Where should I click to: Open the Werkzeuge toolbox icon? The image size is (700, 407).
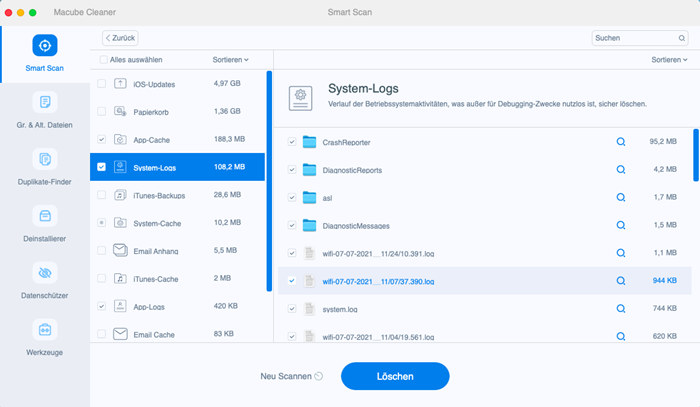(45, 330)
